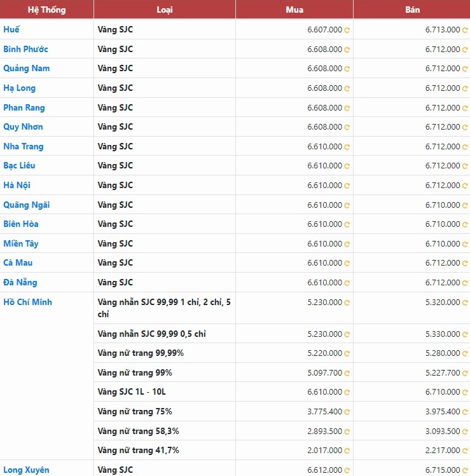
Task: Select 'Vàng nhẫn SJC 99,99 1 chỉ, 2 chỉ, 5 chỉ' cell
Action: pyautogui.click(x=165, y=308)
